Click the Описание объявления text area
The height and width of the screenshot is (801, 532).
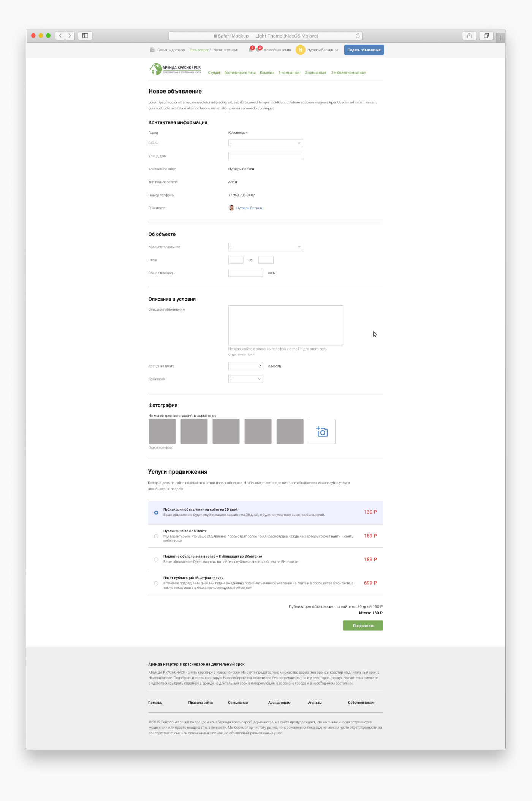[x=286, y=325]
